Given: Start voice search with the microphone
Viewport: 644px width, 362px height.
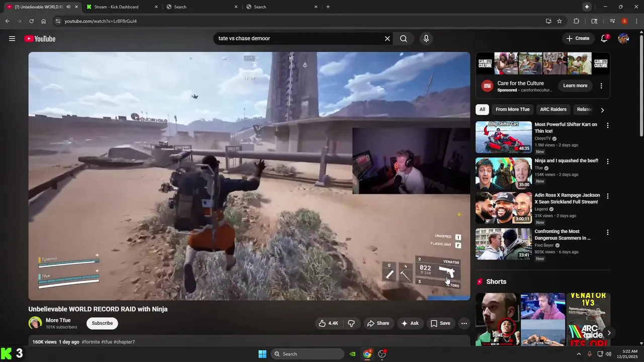Looking at the screenshot, I should 426,39.
